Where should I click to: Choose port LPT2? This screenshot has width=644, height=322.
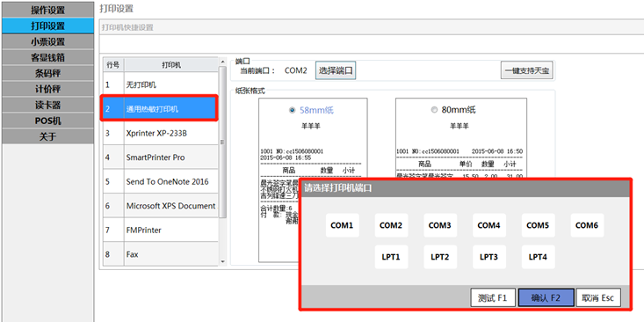[x=440, y=257]
